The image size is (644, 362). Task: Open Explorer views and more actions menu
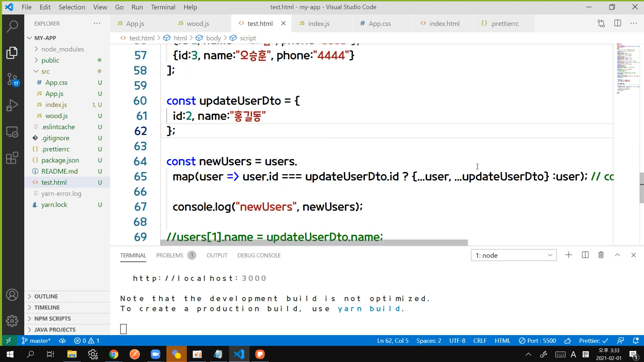[97, 23]
